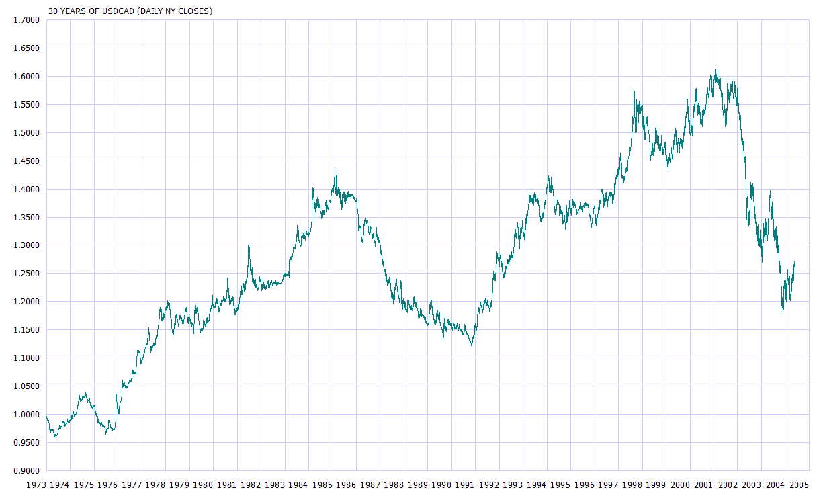Click the 0.9000 y-axis label

coord(27,471)
